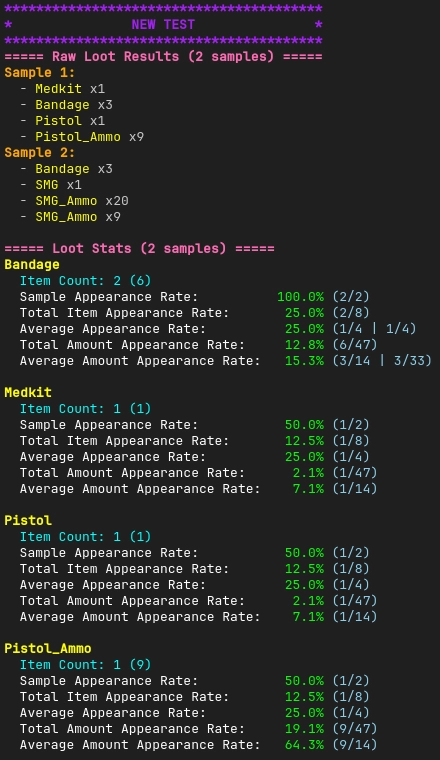440x760 pixels.
Task: Click the "Medkit" stats section heading
Action: (x=28, y=392)
